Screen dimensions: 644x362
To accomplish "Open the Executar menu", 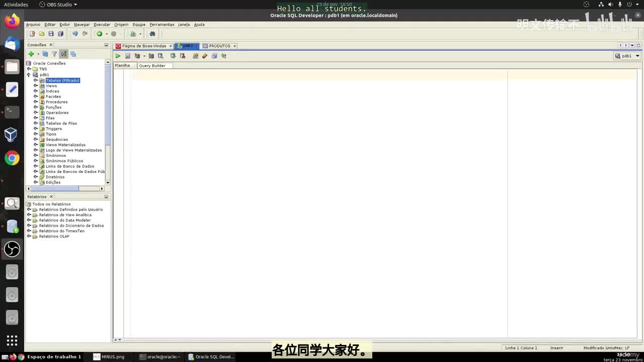I will [x=102, y=24].
